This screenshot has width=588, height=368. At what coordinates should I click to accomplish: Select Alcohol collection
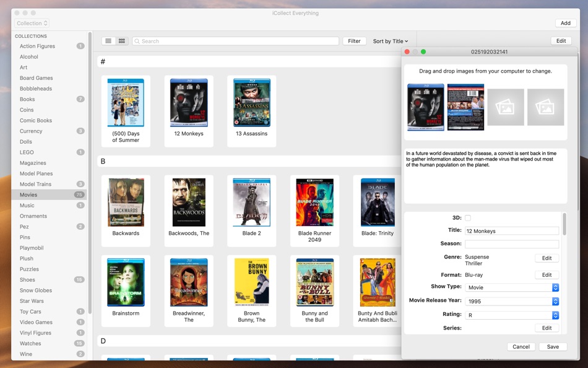pyautogui.click(x=49, y=57)
